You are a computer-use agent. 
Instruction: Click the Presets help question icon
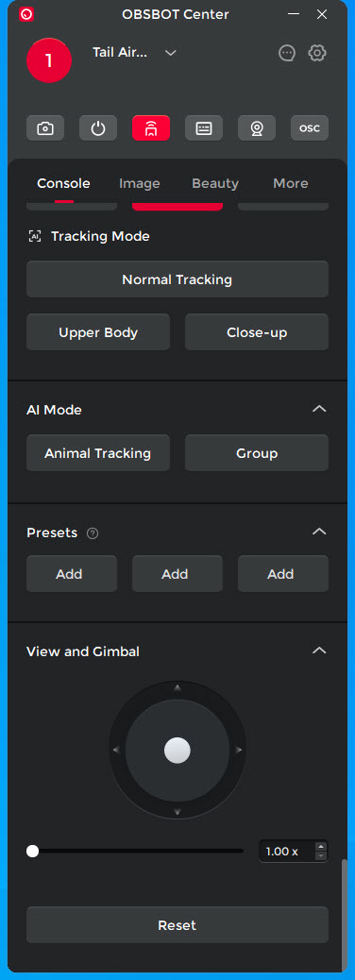pyautogui.click(x=93, y=533)
